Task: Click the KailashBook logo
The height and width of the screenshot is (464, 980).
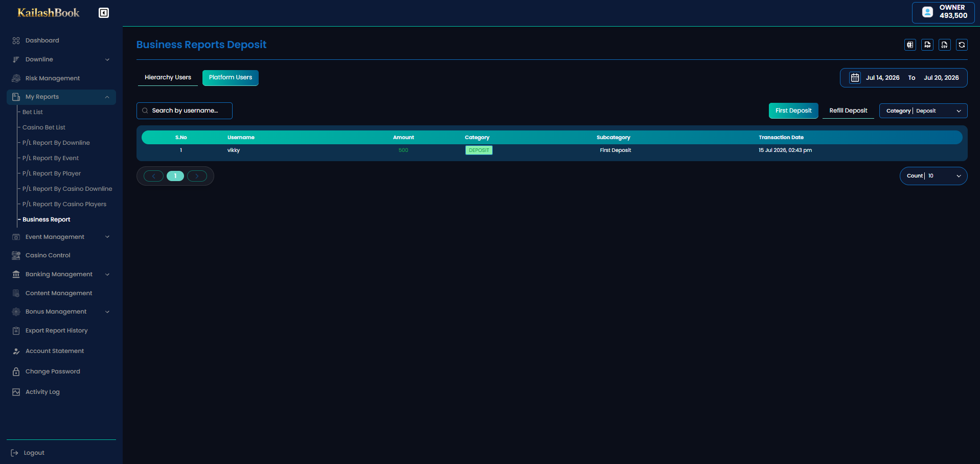Action: (x=49, y=13)
